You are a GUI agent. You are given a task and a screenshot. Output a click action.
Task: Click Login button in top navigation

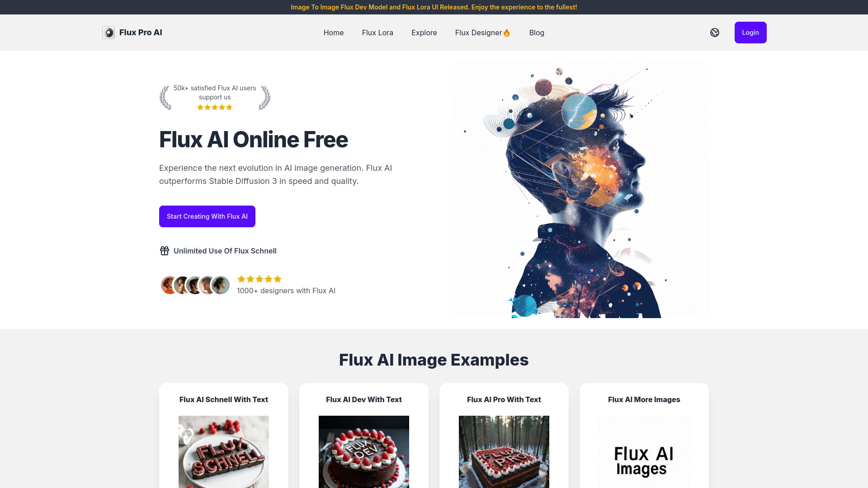click(x=750, y=32)
